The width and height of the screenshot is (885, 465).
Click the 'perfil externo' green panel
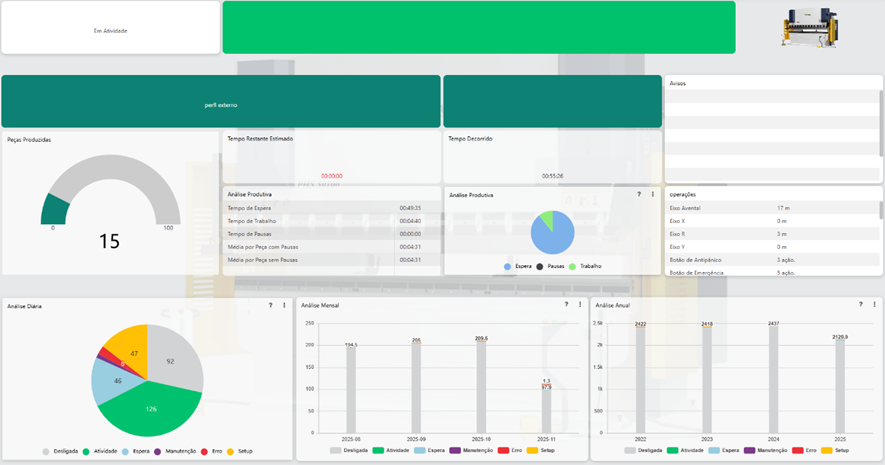tap(221, 102)
